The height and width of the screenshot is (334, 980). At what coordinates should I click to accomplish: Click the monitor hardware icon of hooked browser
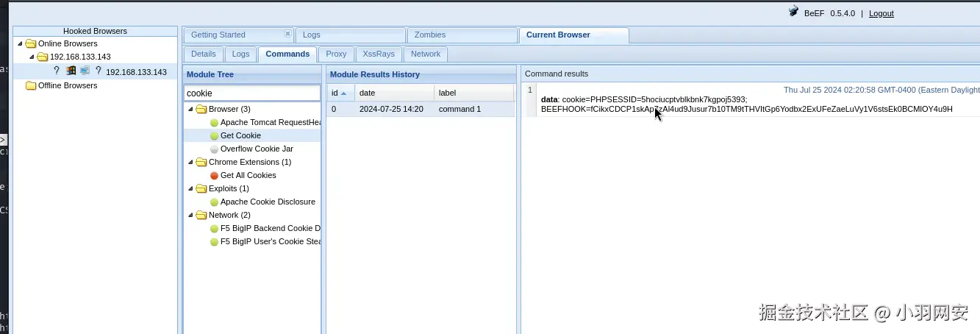tap(85, 71)
